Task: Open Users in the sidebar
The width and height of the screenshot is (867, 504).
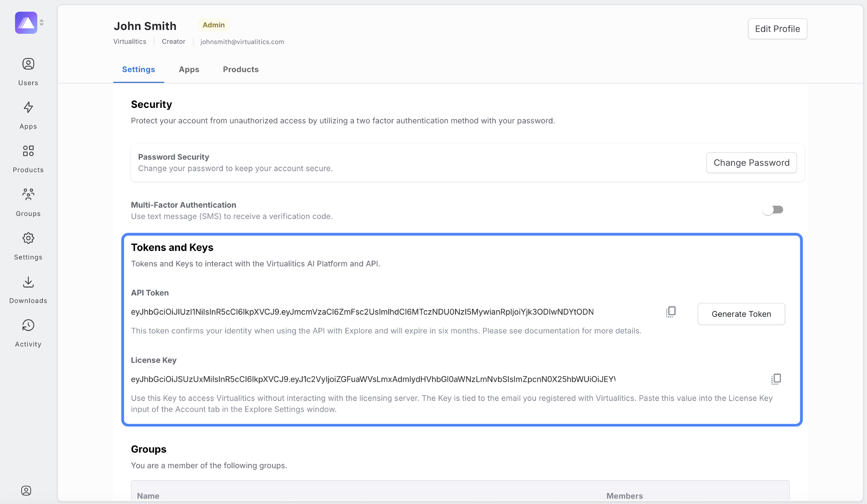Action: coord(28,72)
